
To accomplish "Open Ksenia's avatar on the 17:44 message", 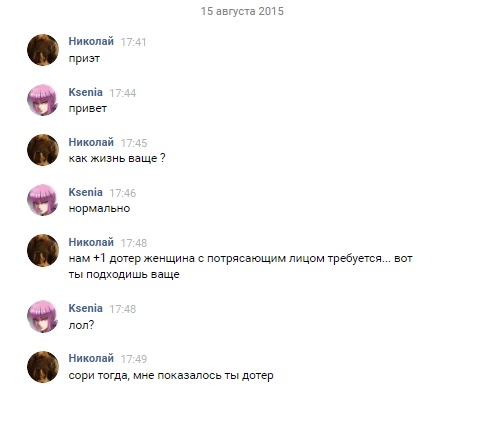I will pos(43,100).
